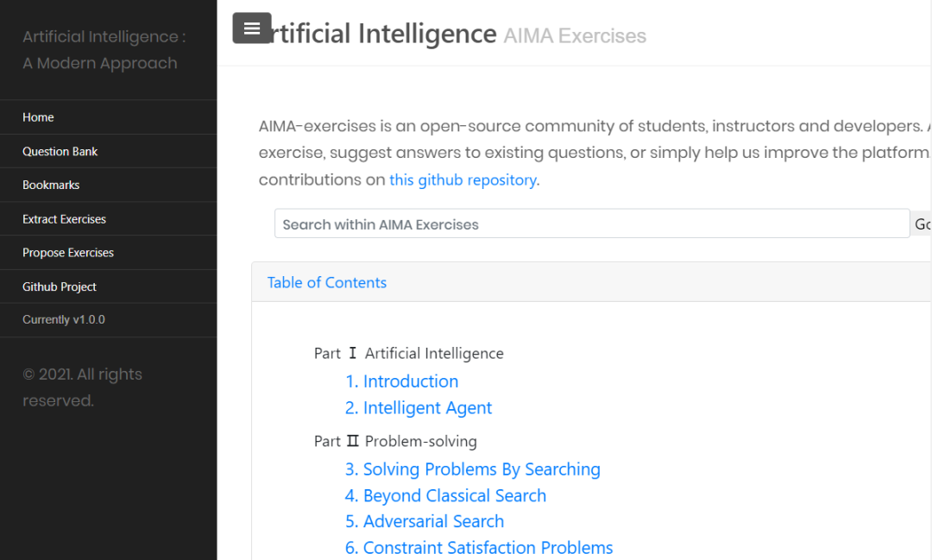Toggle the hamburger sidebar menu button
Viewport: 932px width, 560px height.
[x=252, y=28]
